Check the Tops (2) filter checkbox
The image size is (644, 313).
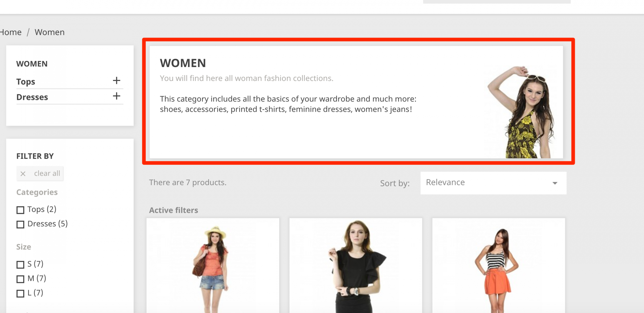(x=20, y=210)
